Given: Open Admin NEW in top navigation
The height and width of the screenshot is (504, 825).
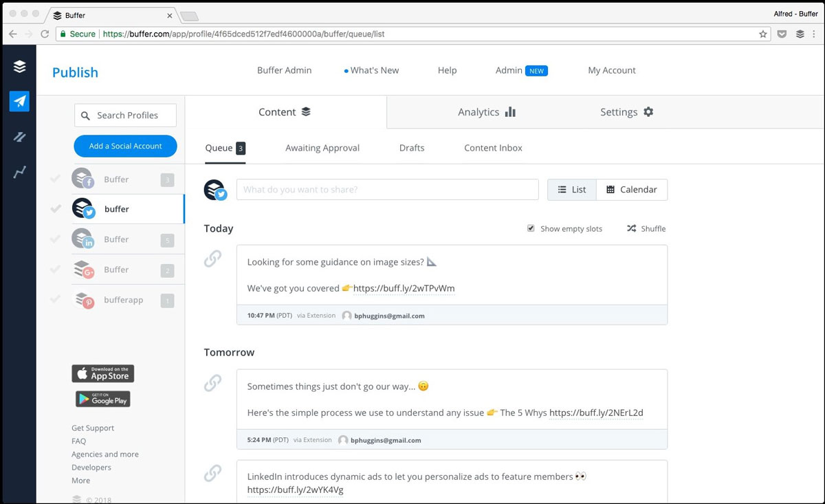Looking at the screenshot, I should pos(522,70).
